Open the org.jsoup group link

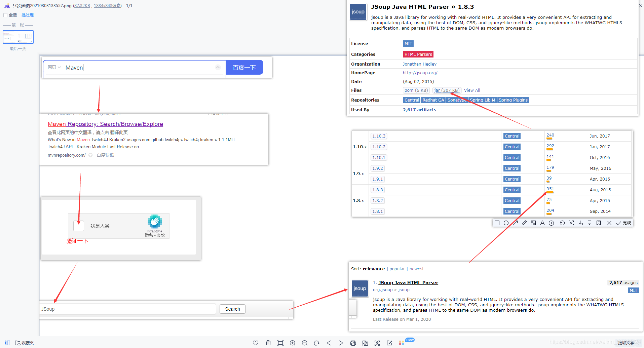click(383, 290)
